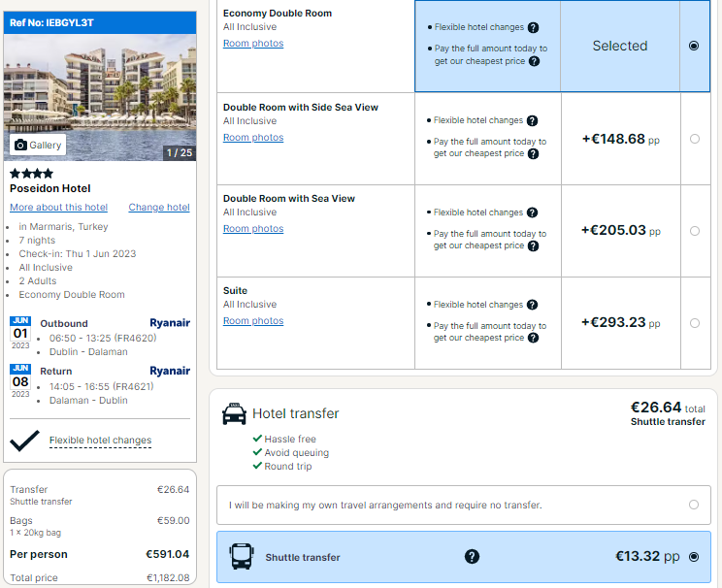Show help for Suite flexible hotel changes
Image resolution: width=722 pixels, height=588 pixels.
point(533,305)
